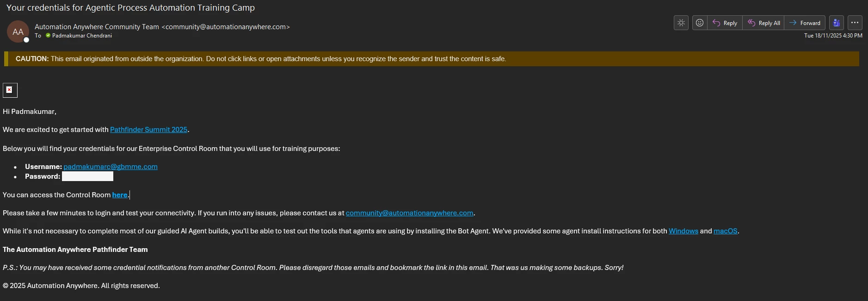Image resolution: width=868 pixels, height=301 pixels.
Task: Click the email subject line
Action: coord(130,8)
